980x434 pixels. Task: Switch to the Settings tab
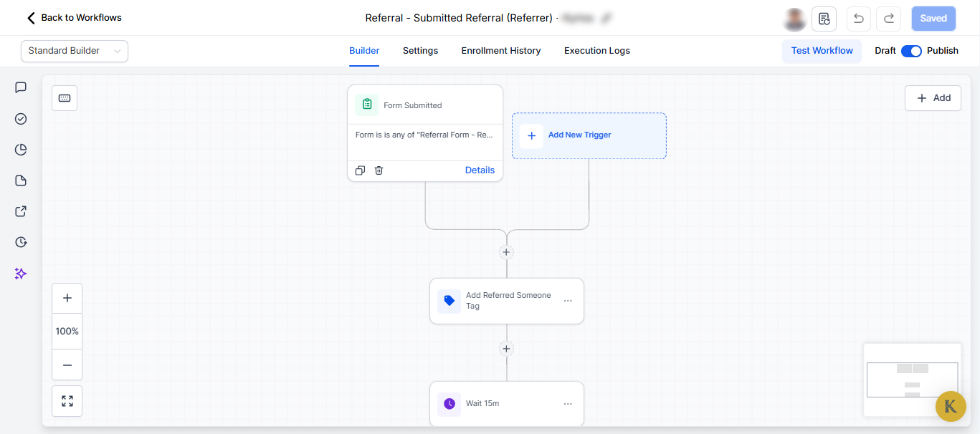tap(420, 51)
